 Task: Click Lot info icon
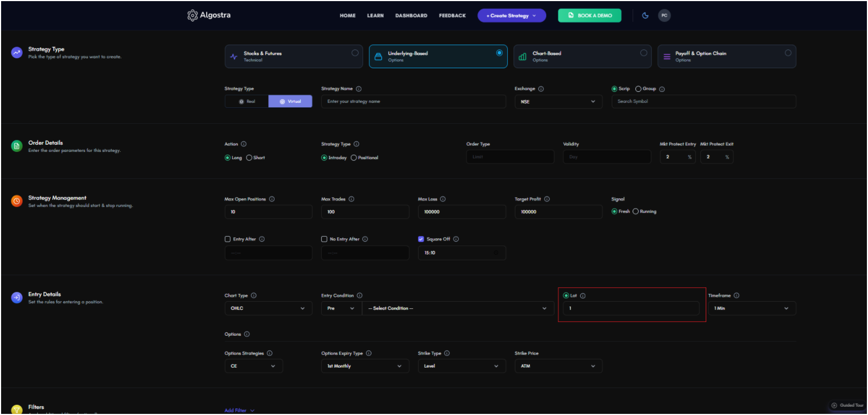[x=583, y=296]
